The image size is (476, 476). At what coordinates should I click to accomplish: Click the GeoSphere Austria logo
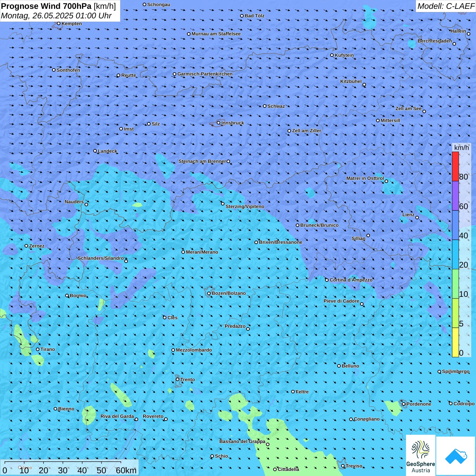coord(421,456)
